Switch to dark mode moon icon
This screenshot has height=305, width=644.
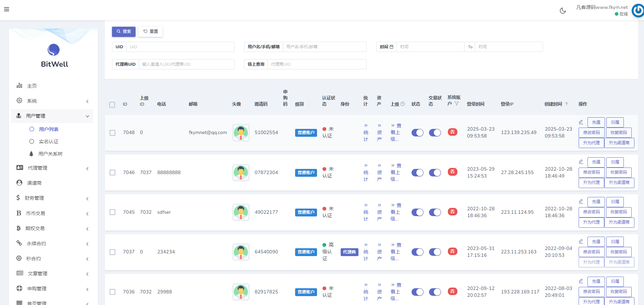click(x=563, y=11)
